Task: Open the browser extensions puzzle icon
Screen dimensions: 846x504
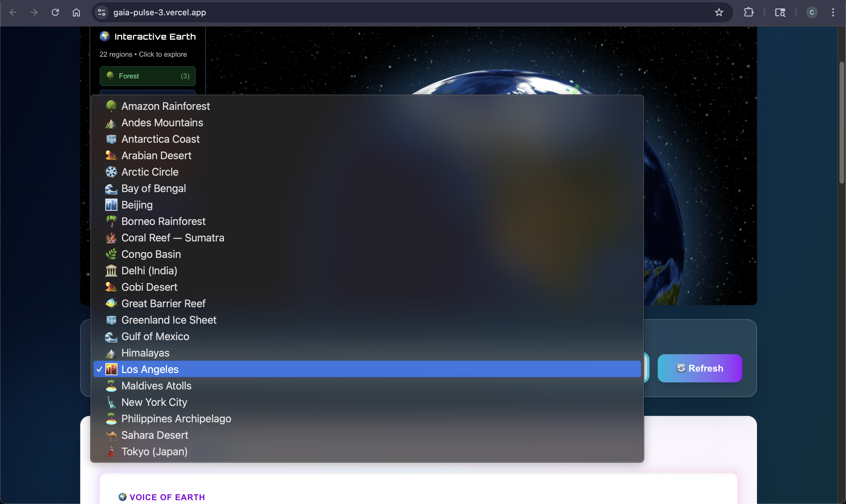Action: click(748, 13)
